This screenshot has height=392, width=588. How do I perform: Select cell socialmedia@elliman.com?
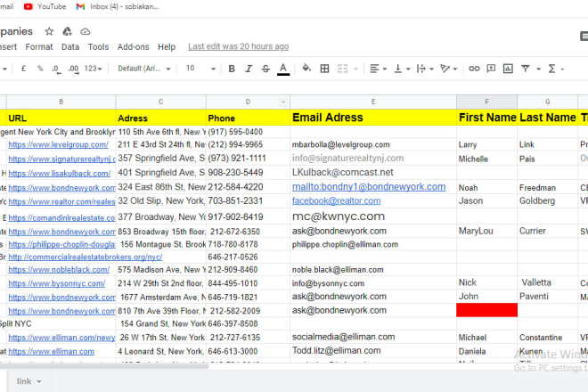point(373,337)
